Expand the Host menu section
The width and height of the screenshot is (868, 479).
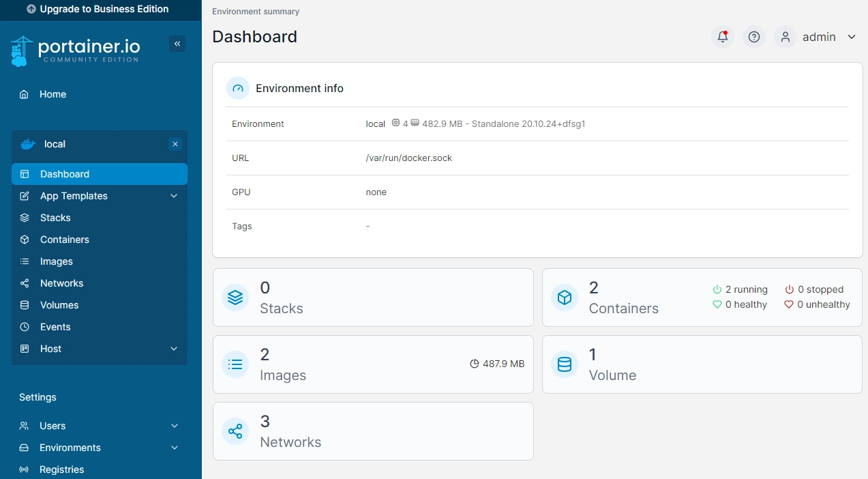pyautogui.click(x=174, y=349)
